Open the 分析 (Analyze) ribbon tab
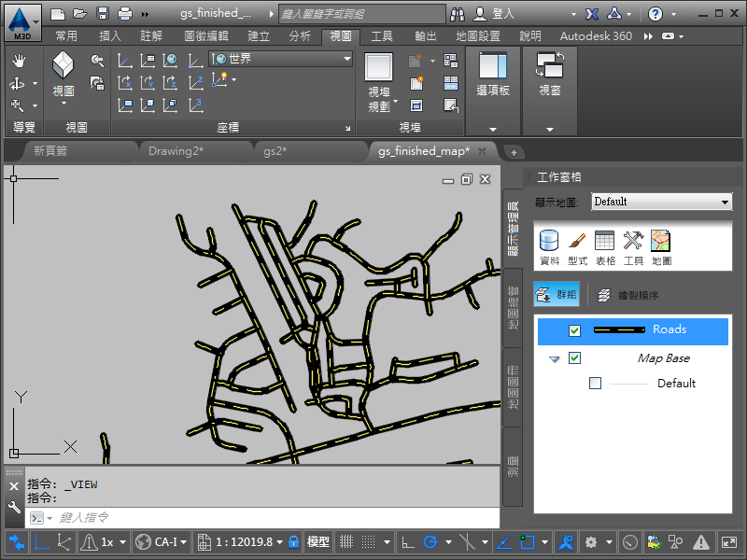 [x=300, y=36]
